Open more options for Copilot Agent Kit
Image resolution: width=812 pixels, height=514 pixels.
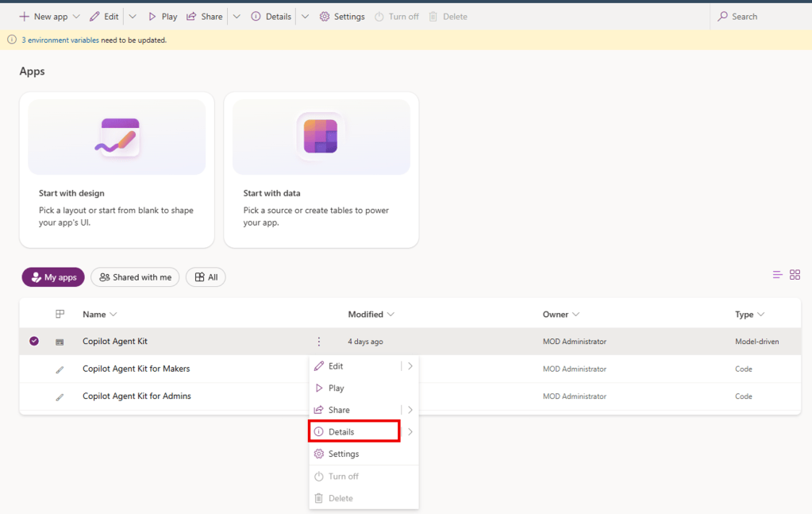tap(318, 342)
